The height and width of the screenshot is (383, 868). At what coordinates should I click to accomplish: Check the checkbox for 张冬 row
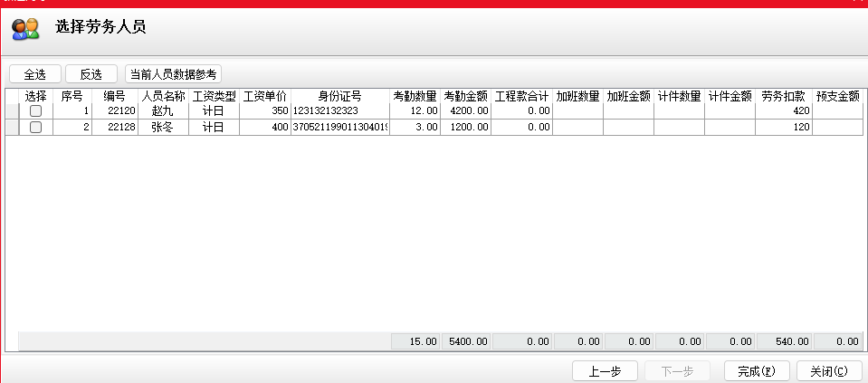click(35, 128)
